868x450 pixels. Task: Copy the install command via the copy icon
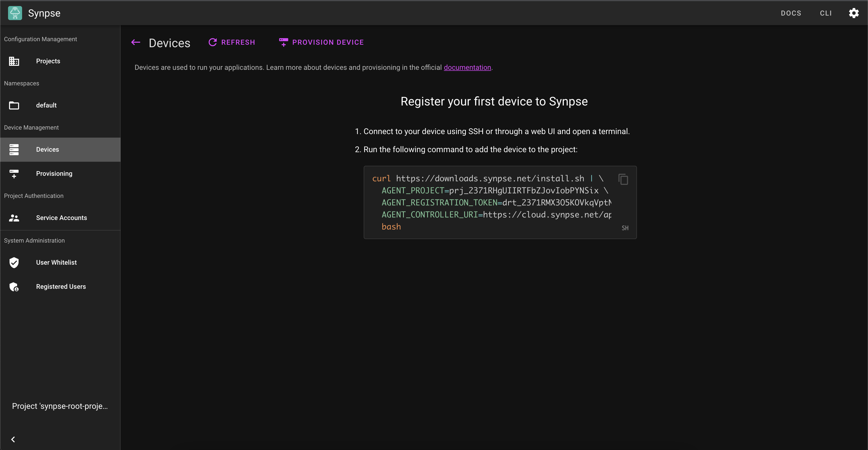pyautogui.click(x=623, y=179)
